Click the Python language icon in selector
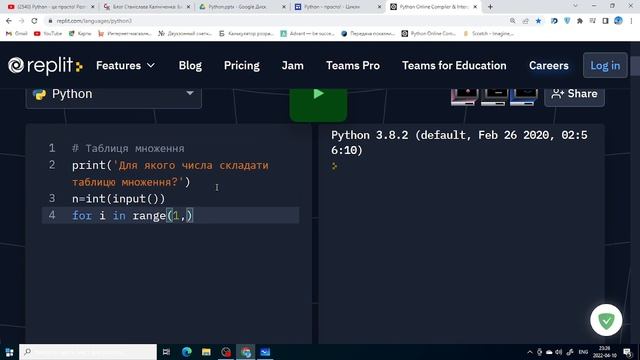 [39, 95]
